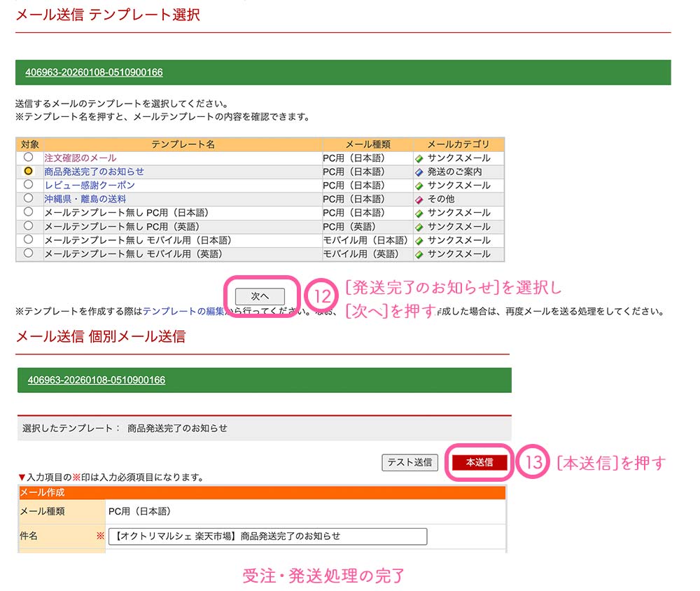Click green diamond icon in レビュー感謝クーポン row
This screenshot has width=700, height=591.
pos(419,186)
